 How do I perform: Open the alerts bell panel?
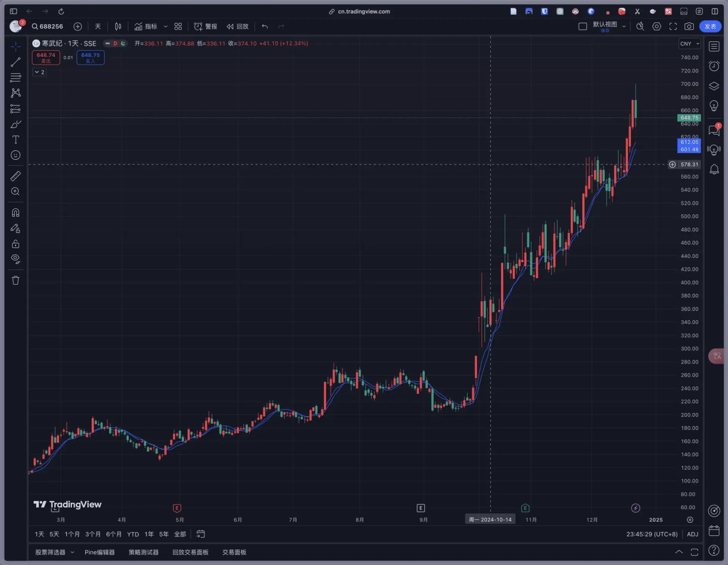714,169
